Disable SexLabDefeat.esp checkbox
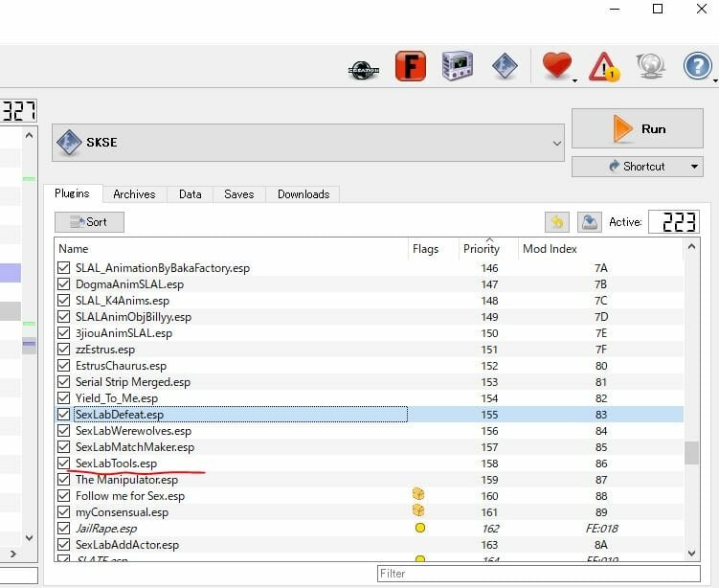Screen dimensions: 719x588 point(64,415)
